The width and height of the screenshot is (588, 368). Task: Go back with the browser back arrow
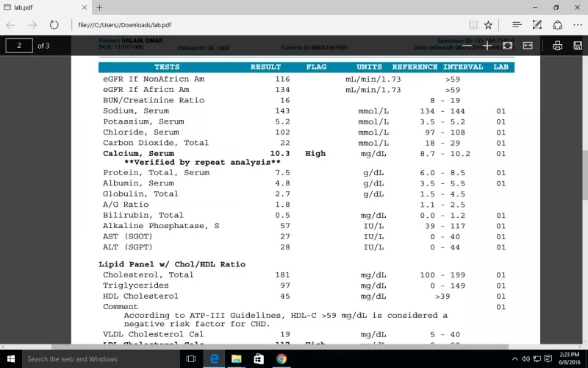(x=10, y=25)
